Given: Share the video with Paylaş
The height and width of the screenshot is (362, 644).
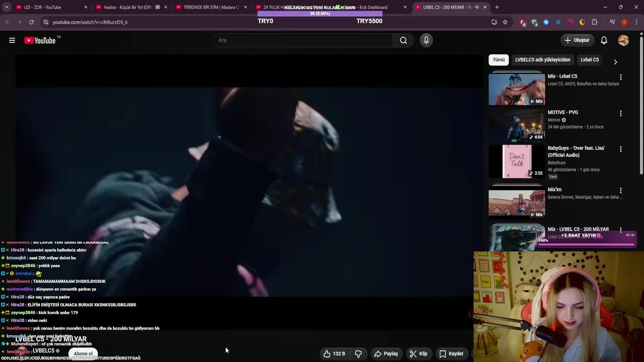Looking at the screenshot, I should click(x=386, y=353).
